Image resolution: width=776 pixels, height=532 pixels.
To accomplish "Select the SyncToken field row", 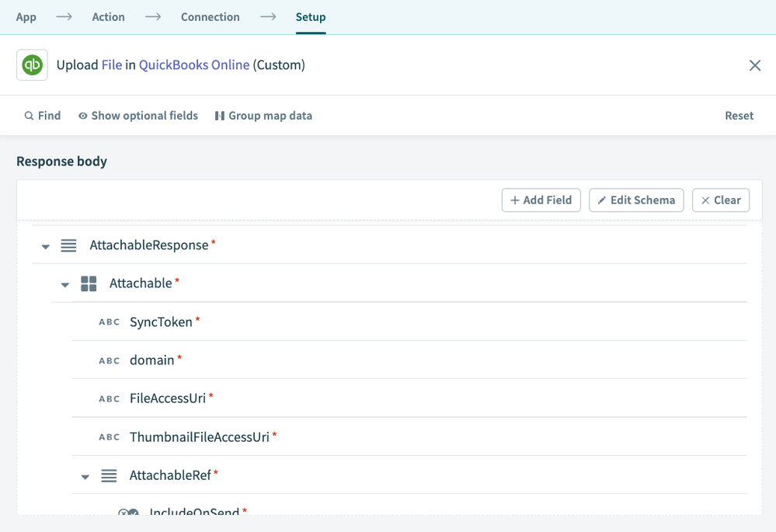I will click(x=409, y=322).
